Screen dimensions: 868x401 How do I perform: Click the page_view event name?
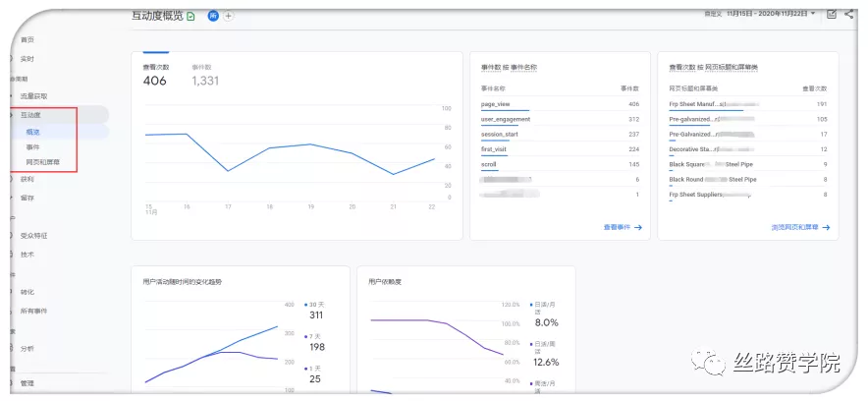tap(496, 104)
